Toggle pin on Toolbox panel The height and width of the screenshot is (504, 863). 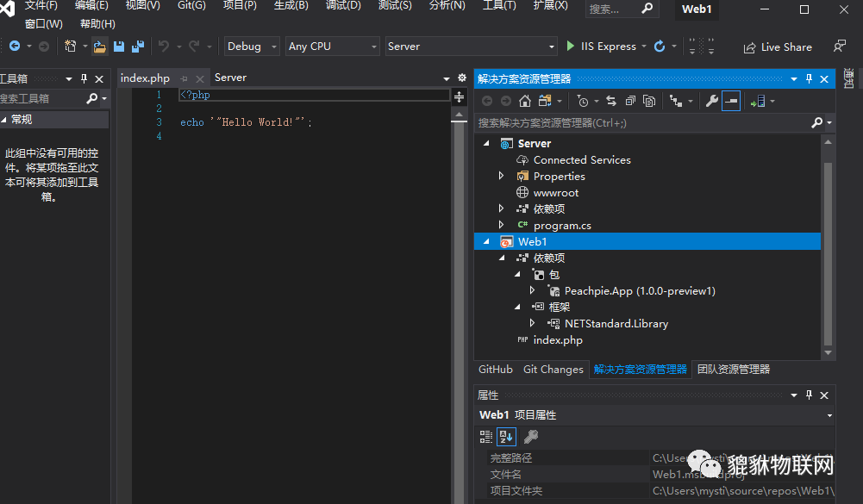84,78
